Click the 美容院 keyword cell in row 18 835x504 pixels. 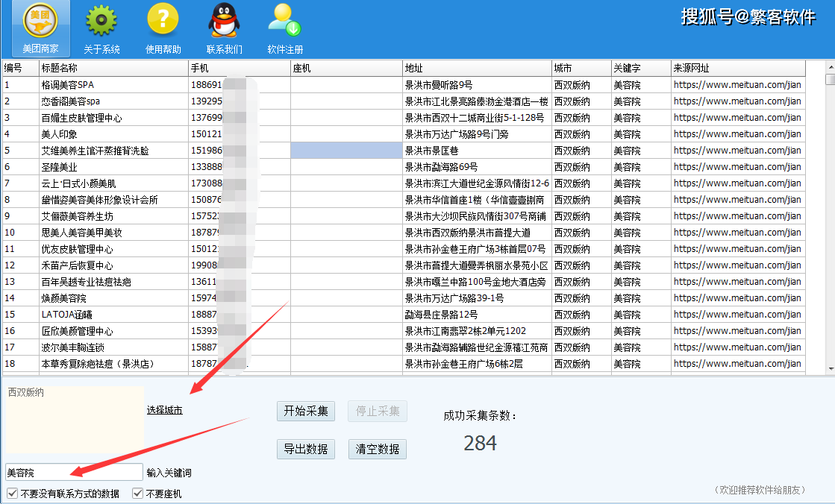(641, 364)
